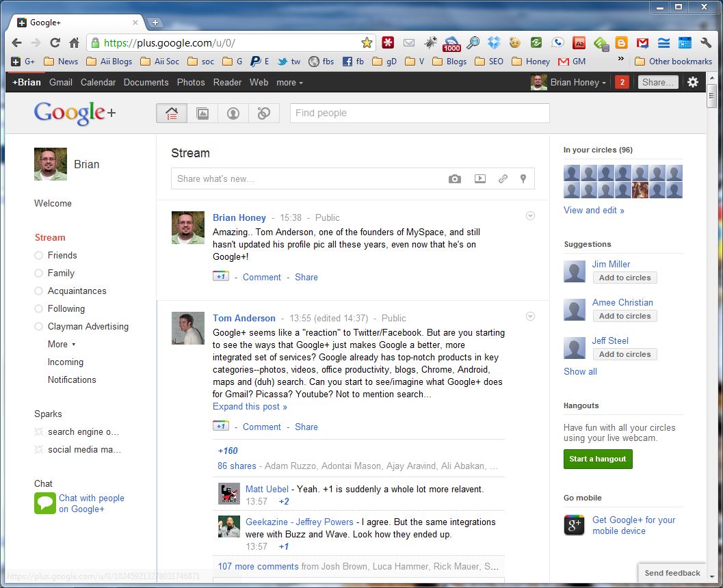Click the Share button in Google bar
This screenshot has height=588, width=723.
coord(658,83)
